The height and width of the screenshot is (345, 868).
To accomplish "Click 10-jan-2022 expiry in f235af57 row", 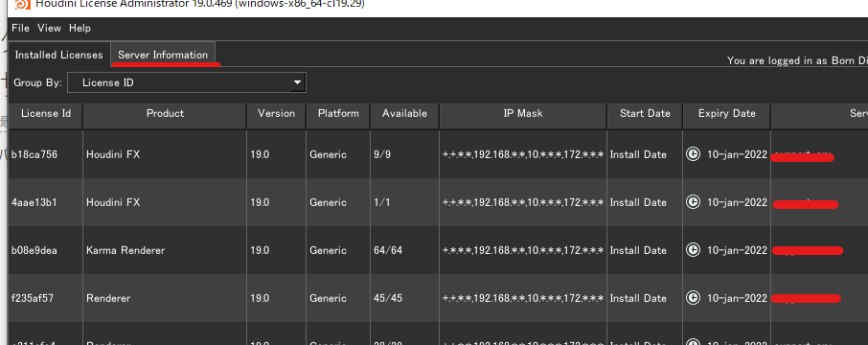I will tap(737, 298).
